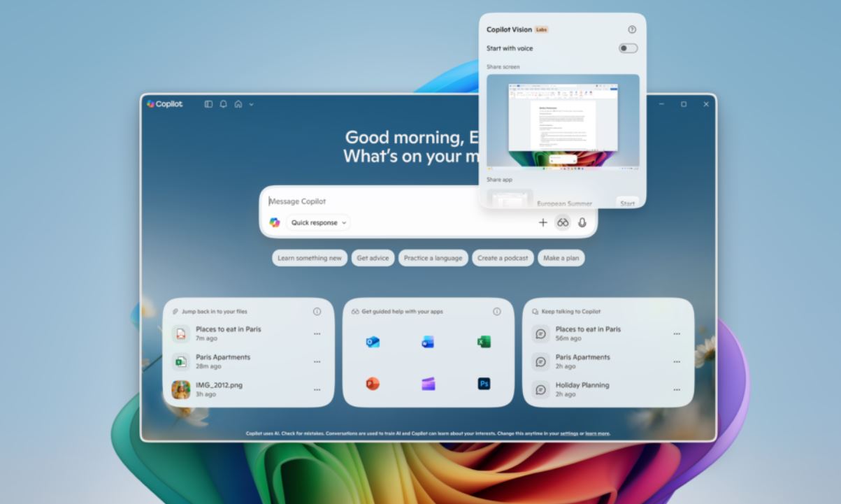Click the Excel file icon for Paris Apartments
This screenshot has height=504, width=841.
click(181, 361)
